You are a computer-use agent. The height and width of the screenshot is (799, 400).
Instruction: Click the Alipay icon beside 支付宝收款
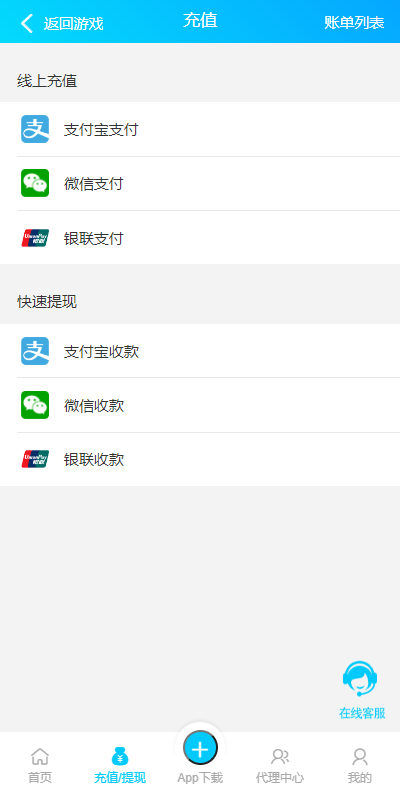click(35, 351)
